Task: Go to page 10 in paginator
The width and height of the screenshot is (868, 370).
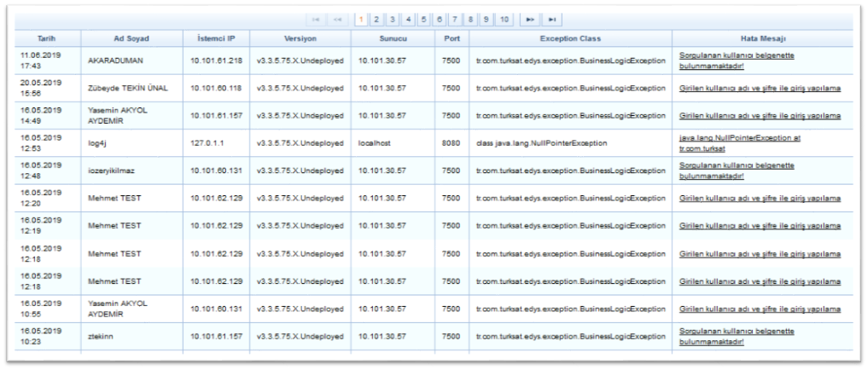Action: click(504, 19)
